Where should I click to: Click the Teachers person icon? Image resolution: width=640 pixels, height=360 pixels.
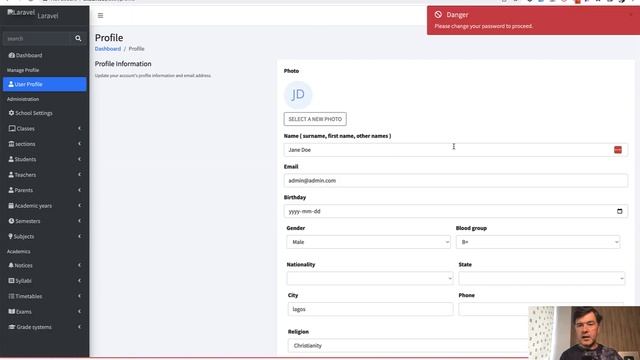(x=11, y=175)
